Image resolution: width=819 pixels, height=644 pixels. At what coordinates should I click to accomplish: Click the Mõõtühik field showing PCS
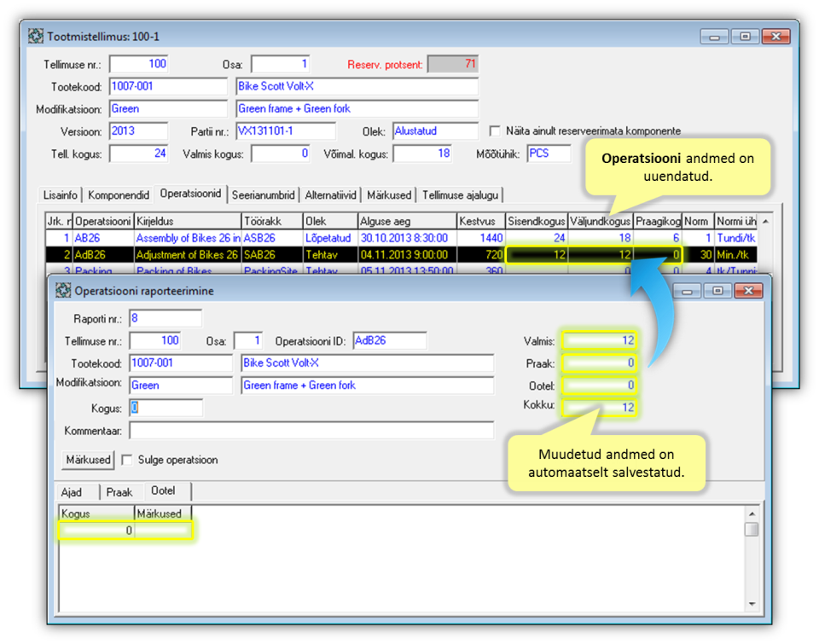549,154
